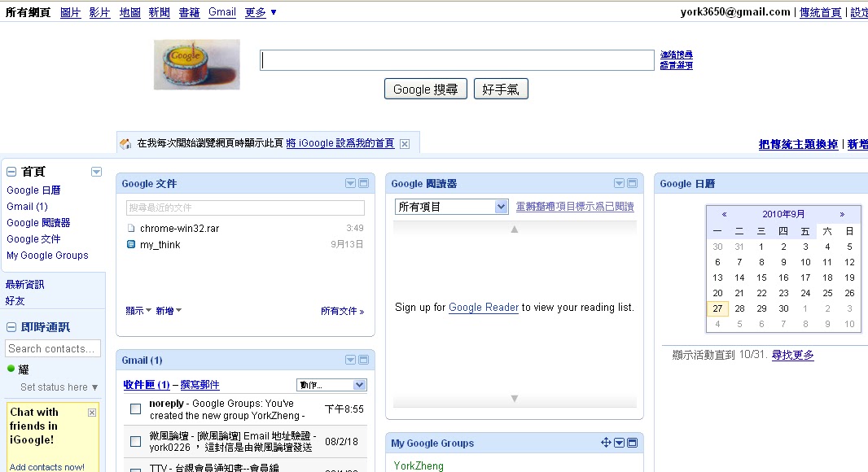Click 尋找更多 link under calendar
Screen dimensions: 868x472
point(793,356)
